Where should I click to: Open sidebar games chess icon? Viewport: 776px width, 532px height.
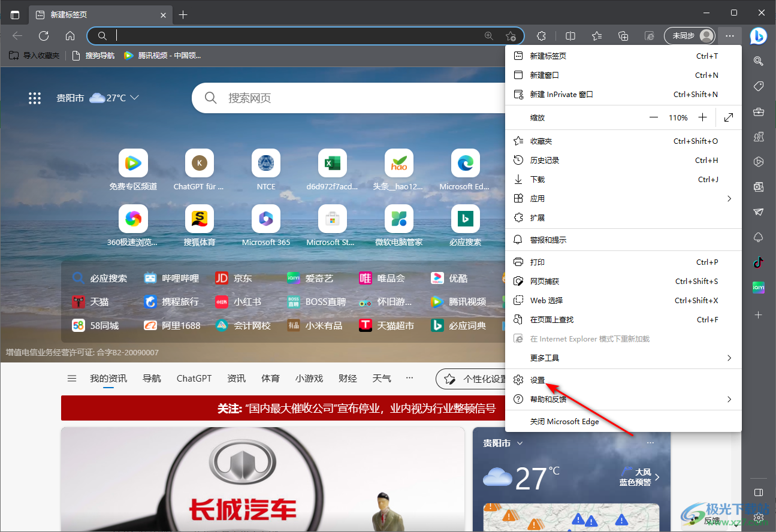coord(758,137)
